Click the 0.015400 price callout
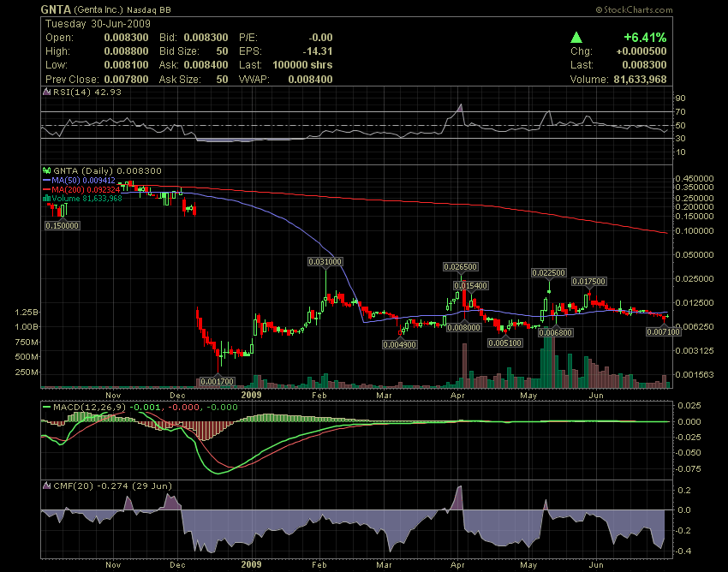This screenshot has width=728, height=572. point(471,285)
